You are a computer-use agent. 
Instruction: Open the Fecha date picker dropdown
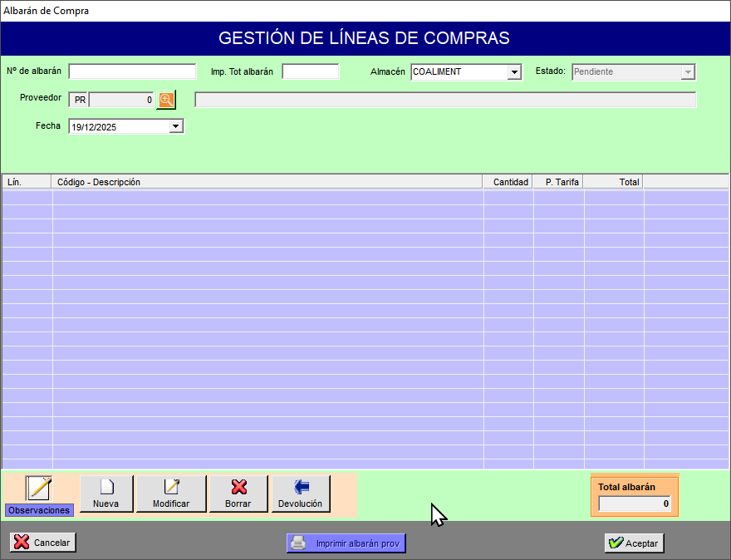(x=175, y=127)
